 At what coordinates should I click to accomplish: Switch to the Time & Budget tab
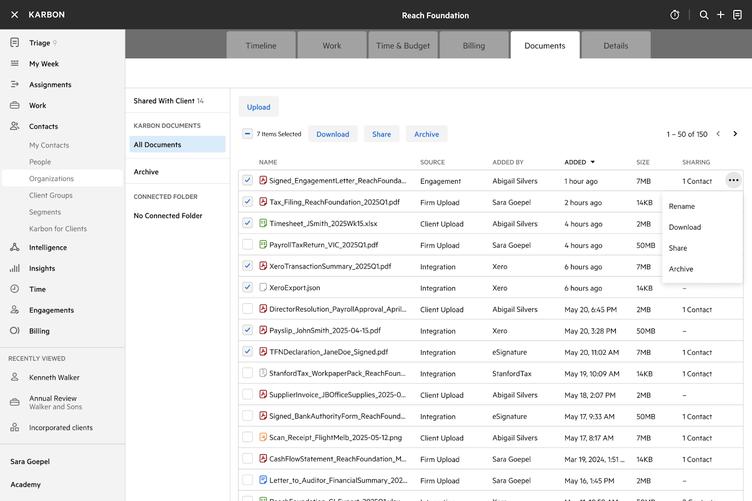click(x=403, y=46)
